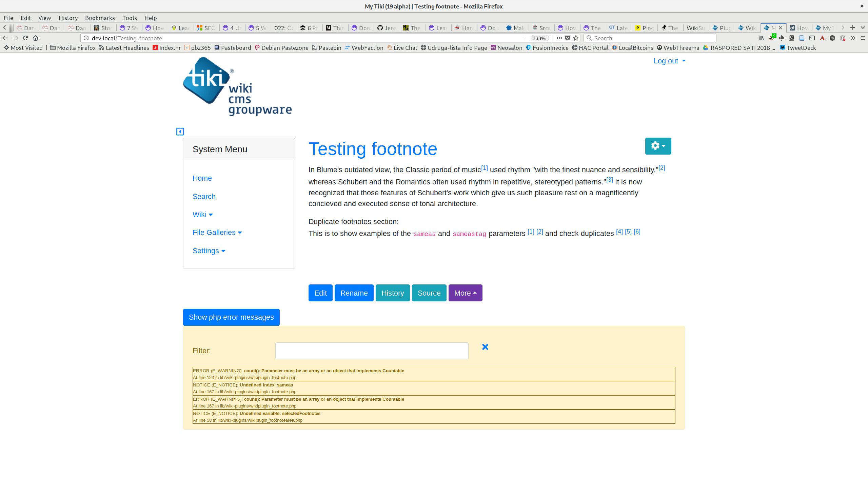Screen dimensions: 868x479
Task: Follow footnote [6] link
Action: pos(637,232)
